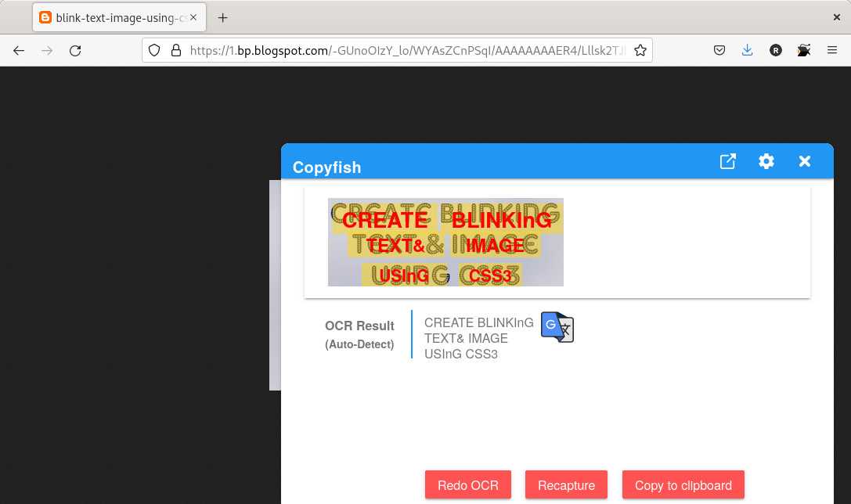The height and width of the screenshot is (504, 851).
Task: Open tracking protection shield icon
Action: [x=154, y=50]
